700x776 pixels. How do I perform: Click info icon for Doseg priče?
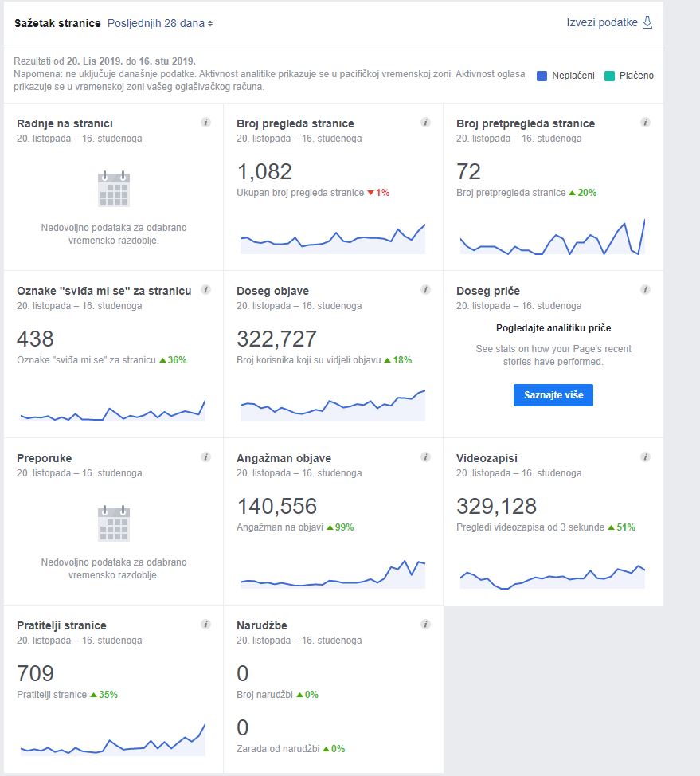(x=645, y=289)
